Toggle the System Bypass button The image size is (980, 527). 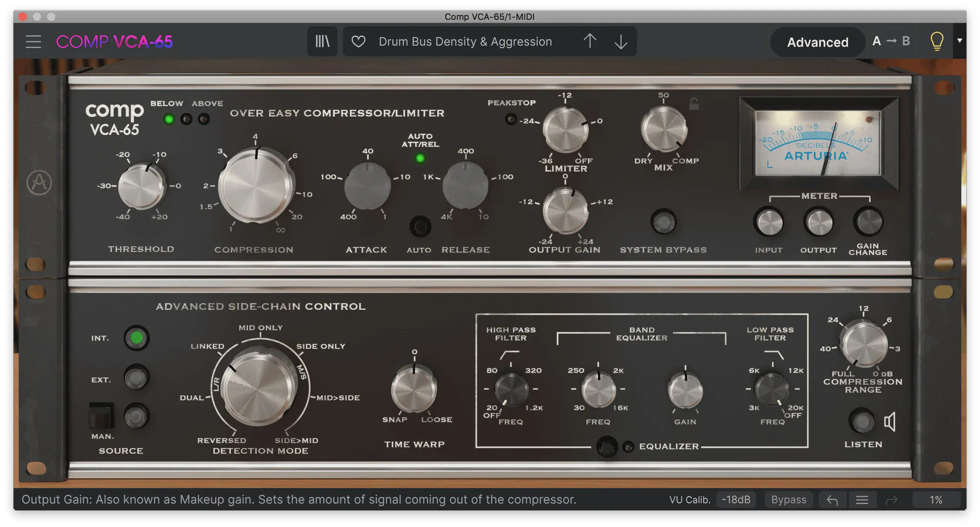663,222
